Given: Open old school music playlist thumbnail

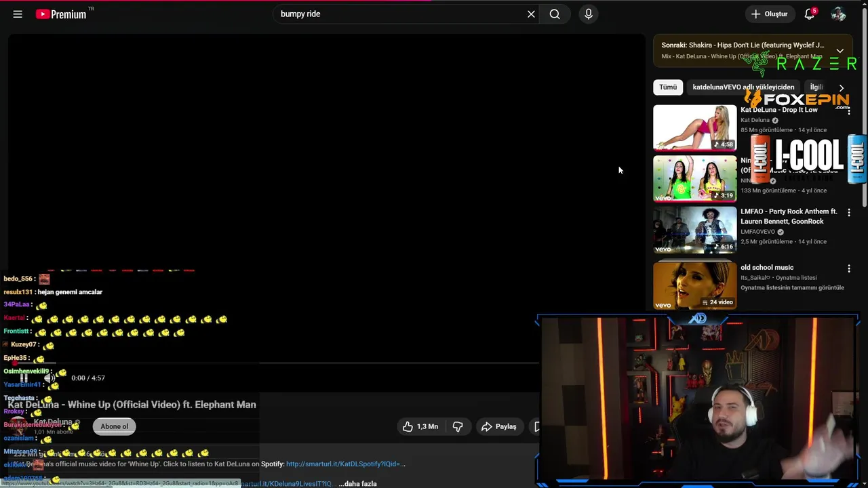Looking at the screenshot, I should tap(694, 285).
